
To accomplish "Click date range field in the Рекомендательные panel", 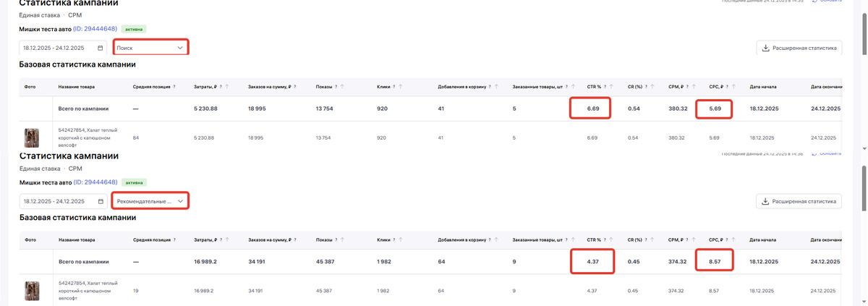I will pyautogui.click(x=64, y=201).
